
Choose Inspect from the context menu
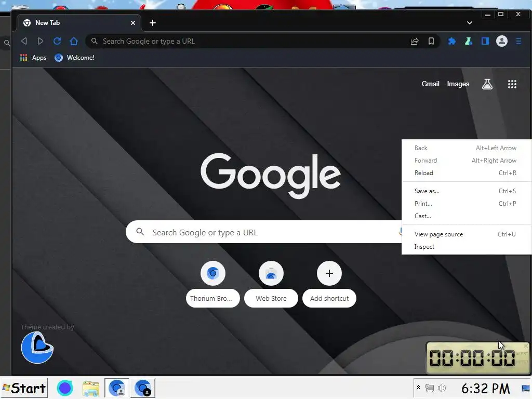coord(467,247)
